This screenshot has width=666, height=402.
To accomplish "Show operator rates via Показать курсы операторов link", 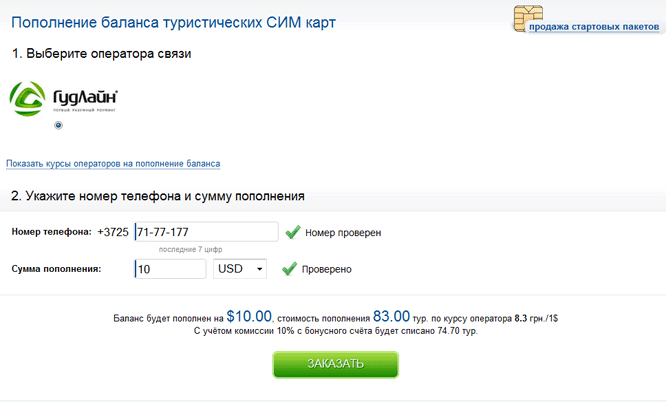I will [113, 164].
